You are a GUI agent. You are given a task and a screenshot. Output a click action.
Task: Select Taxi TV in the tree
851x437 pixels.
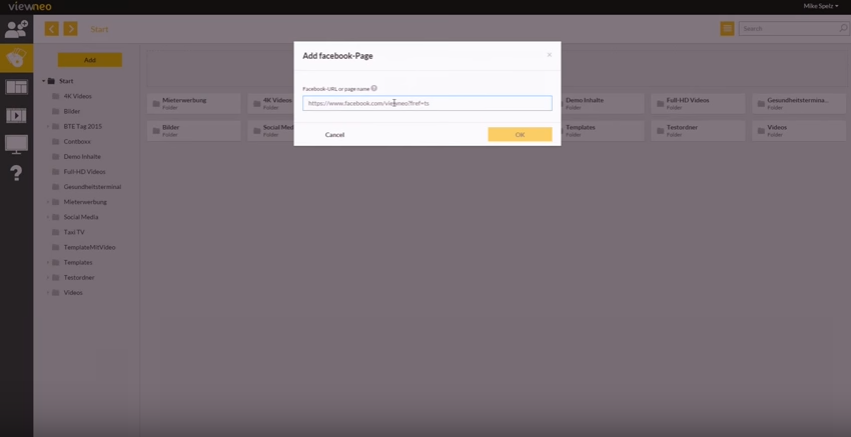coord(74,232)
